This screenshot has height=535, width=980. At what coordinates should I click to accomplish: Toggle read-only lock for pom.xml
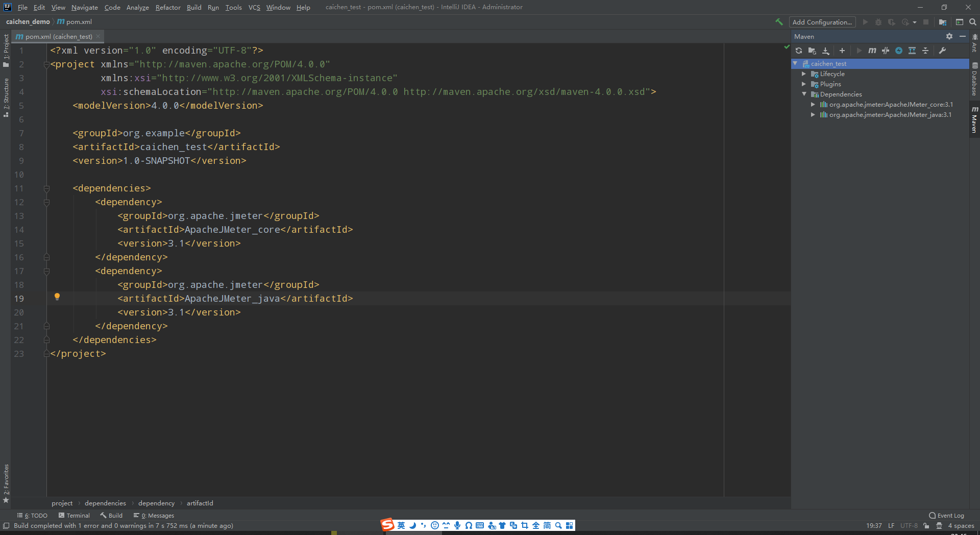pos(926,526)
